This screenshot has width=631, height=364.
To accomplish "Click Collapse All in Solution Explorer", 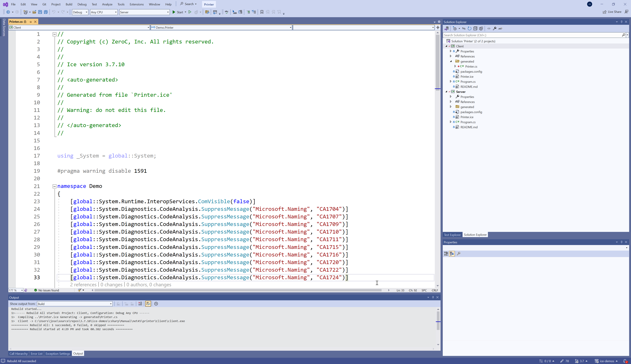I will [x=475, y=28].
